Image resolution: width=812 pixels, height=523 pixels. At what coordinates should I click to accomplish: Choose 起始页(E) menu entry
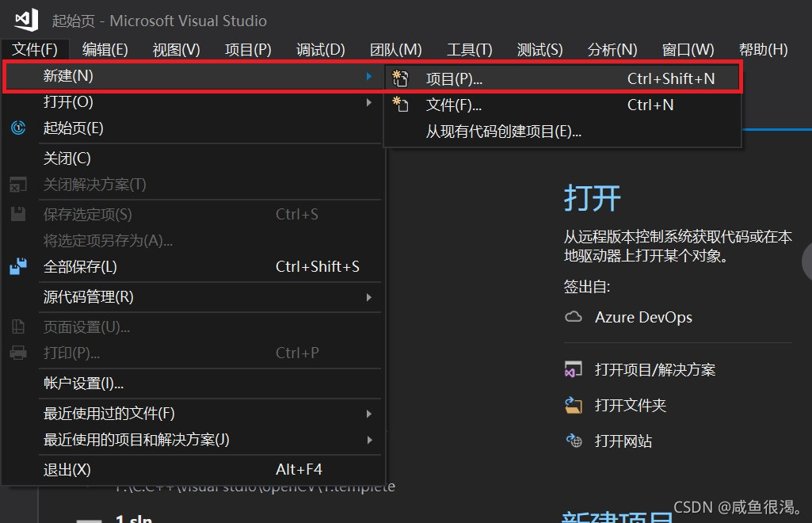[x=193, y=128]
